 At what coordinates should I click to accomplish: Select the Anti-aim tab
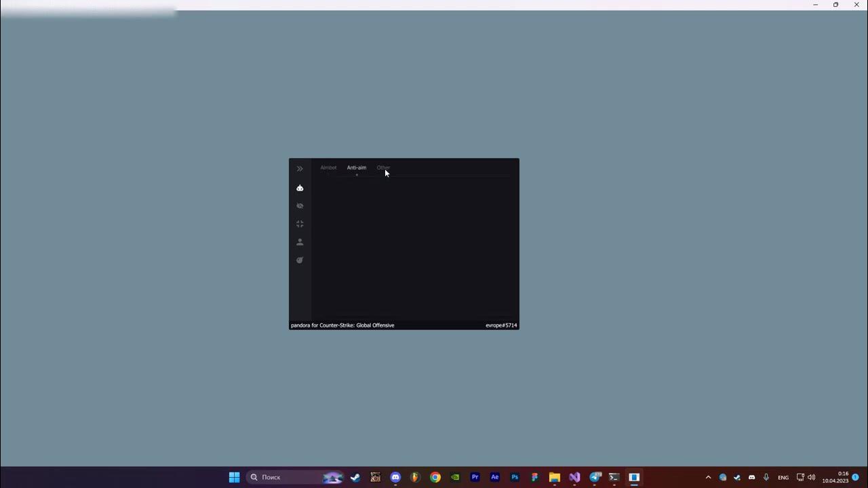coord(357,167)
